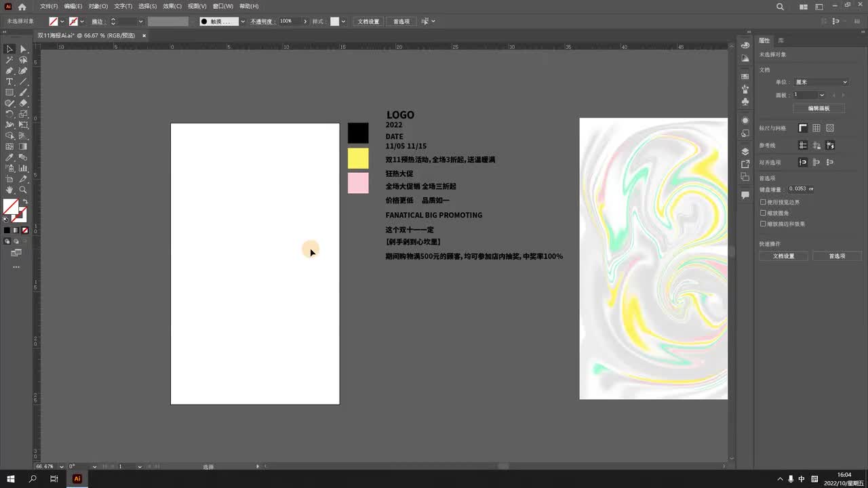Select the Paintbrush tool
The image size is (868, 488).
[x=23, y=92]
